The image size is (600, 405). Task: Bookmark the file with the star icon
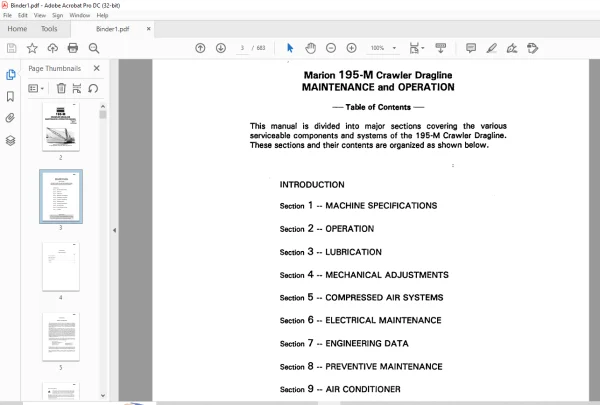32,48
